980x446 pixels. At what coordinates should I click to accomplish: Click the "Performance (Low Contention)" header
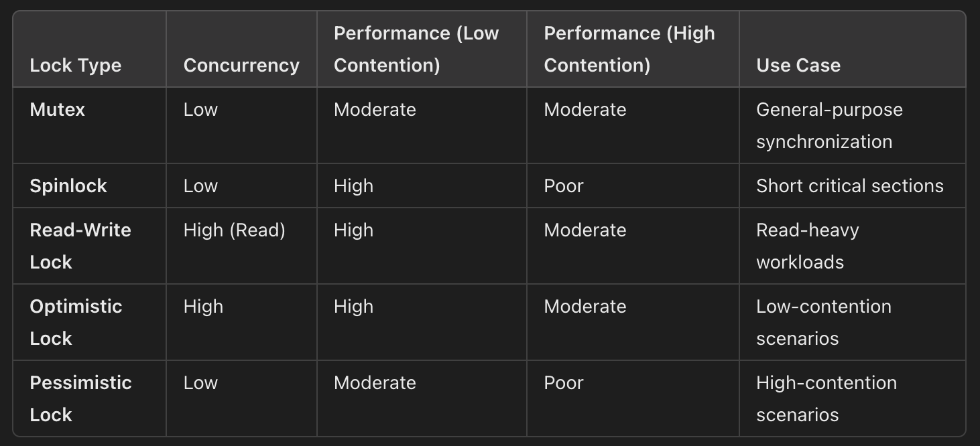click(416, 49)
